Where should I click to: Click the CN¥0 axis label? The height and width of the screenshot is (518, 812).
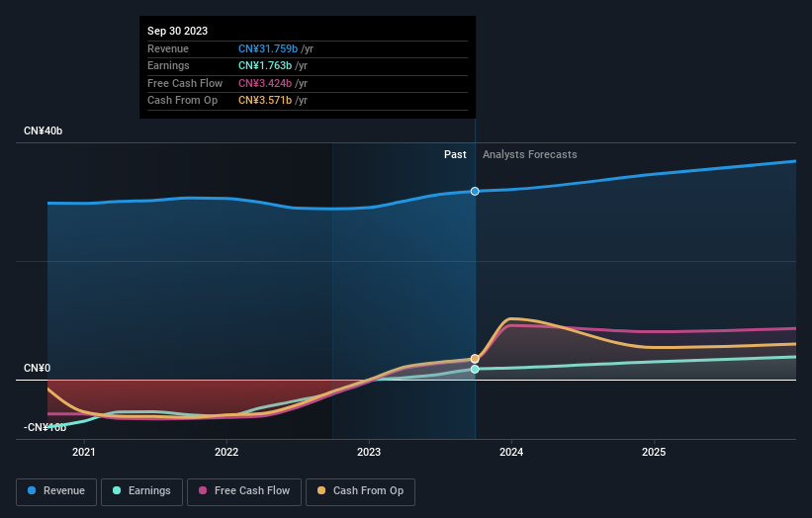pos(38,368)
